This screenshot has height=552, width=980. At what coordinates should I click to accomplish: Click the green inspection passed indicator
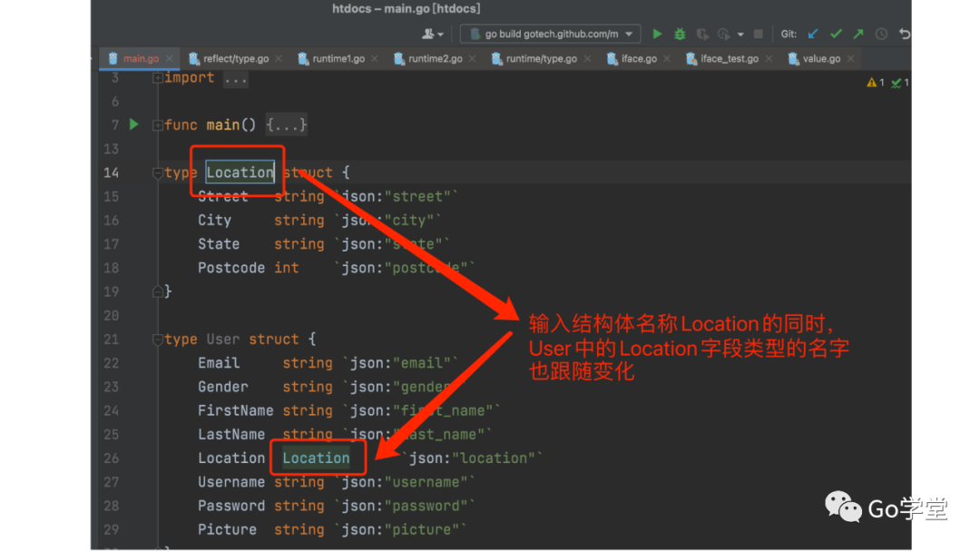897,81
